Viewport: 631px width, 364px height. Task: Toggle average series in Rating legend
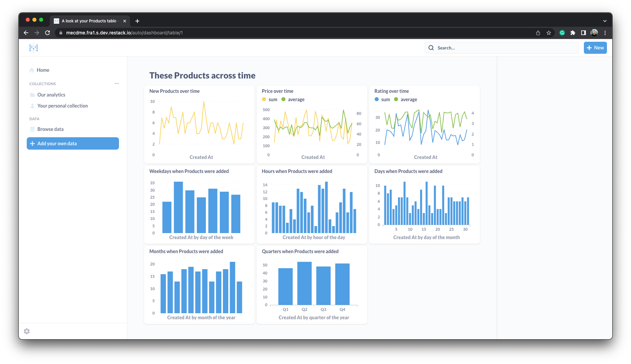(405, 100)
